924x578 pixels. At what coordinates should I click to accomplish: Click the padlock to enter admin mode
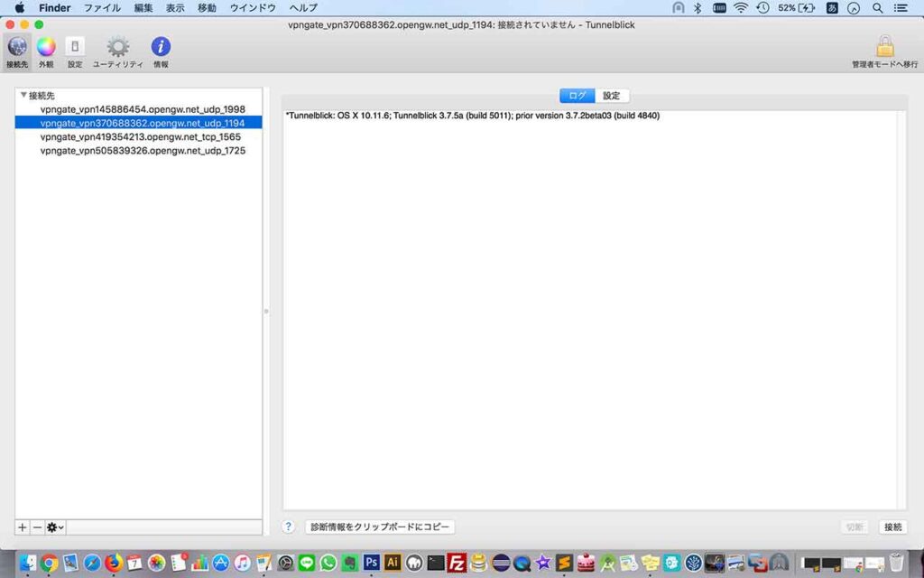click(884, 47)
